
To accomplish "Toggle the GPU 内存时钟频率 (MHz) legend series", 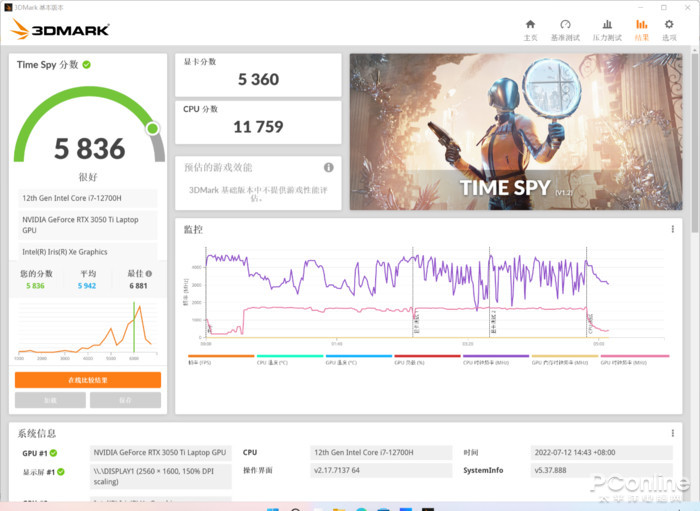I will click(565, 360).
